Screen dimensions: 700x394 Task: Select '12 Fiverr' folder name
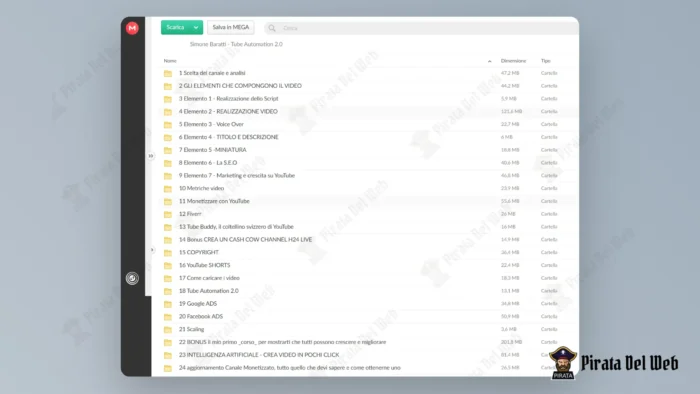(x=190, y=214)
